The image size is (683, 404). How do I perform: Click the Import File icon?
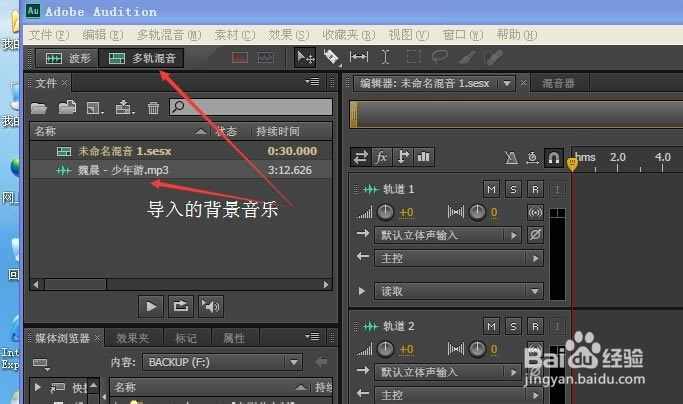(67, 107)
